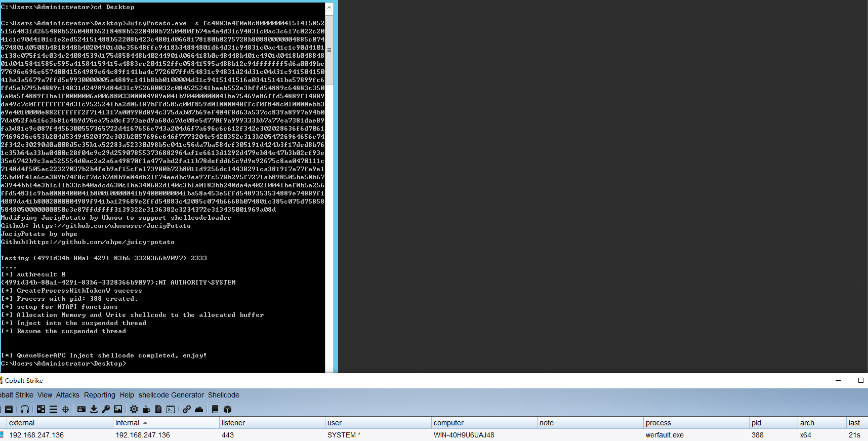
Task: Open the Help menu
Action: pyautogui.click(x=127, y=395)
